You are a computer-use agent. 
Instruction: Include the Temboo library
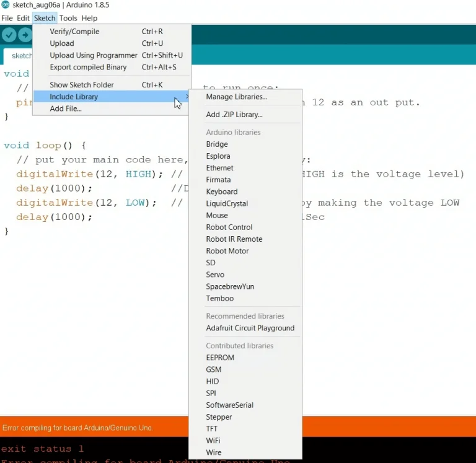pyautogui.click(x=245, y=298)
